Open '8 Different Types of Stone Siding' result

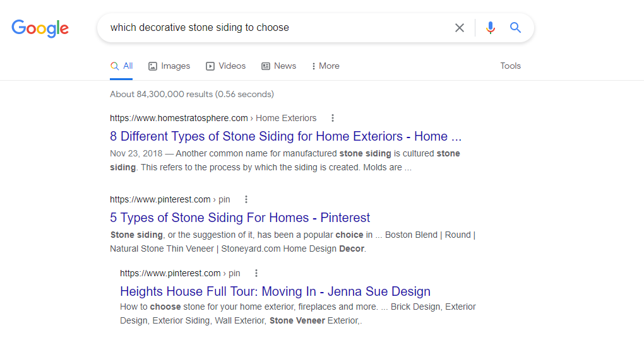[285, 136]
